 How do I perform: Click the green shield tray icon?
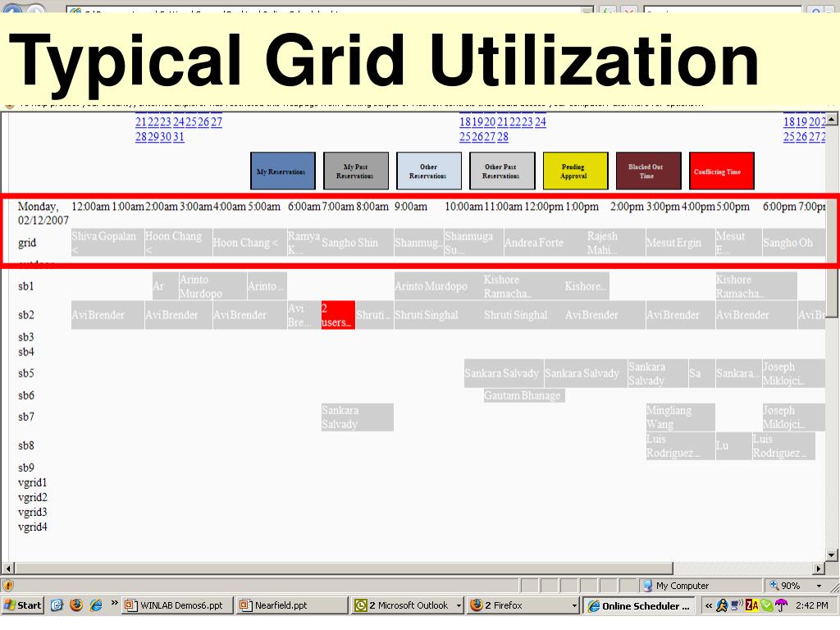pyautogui.click(x=767, y=605)
